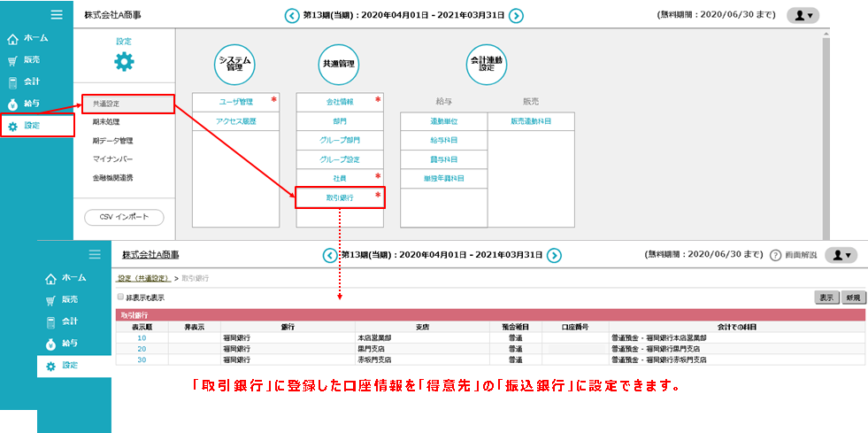The height and width of the screenshot is (433, 868).
Task: Select 期末処理 in the settings menu
Action: (x=106, y=122)
